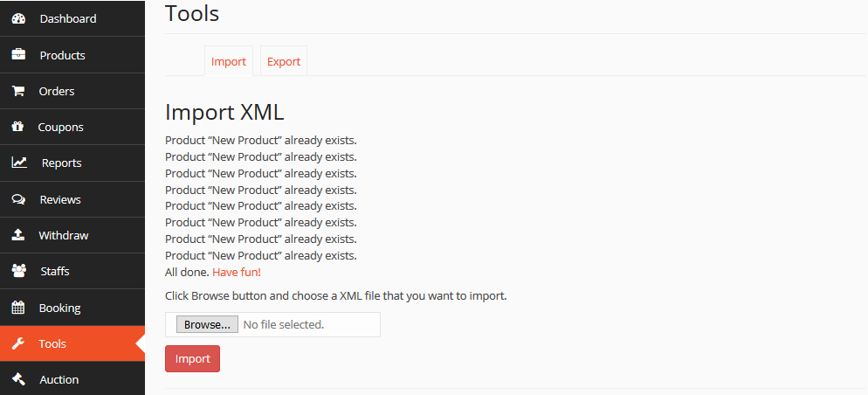This screenshot has width=868, height=395.
Task: Click the Staffs people icon
Action: tap(18, 271)
